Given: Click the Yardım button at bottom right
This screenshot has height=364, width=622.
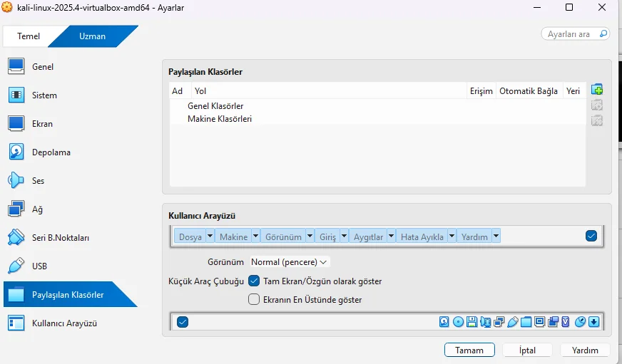Looking at the screenshot, I should click(585, 350).
